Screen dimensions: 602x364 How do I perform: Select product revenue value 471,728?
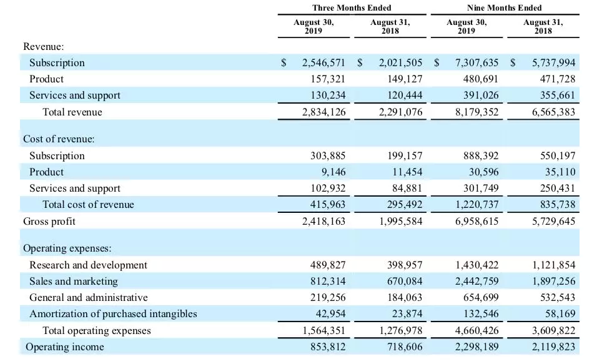coord(558,79)
